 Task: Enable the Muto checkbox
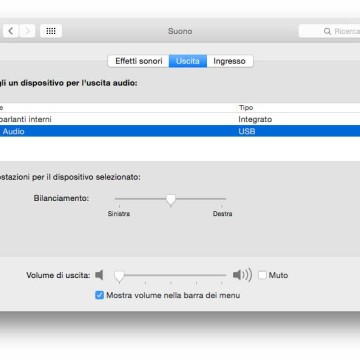coord(263,275)
